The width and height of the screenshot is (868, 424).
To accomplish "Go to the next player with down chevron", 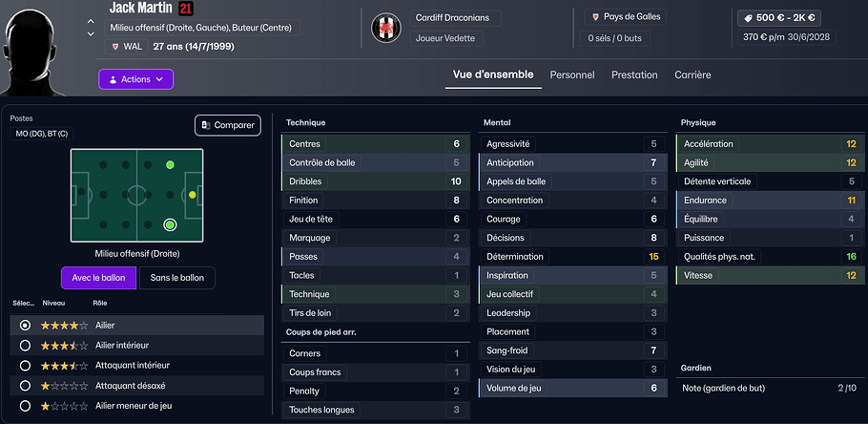I will click(x=91, y=34).
